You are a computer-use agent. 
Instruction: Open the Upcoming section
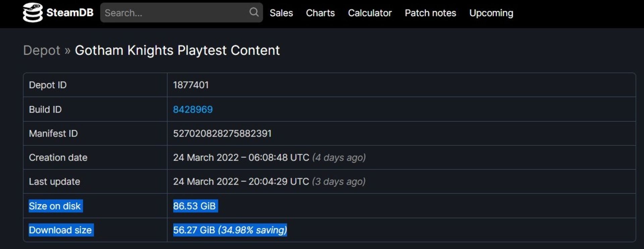[x=491, y=13]
